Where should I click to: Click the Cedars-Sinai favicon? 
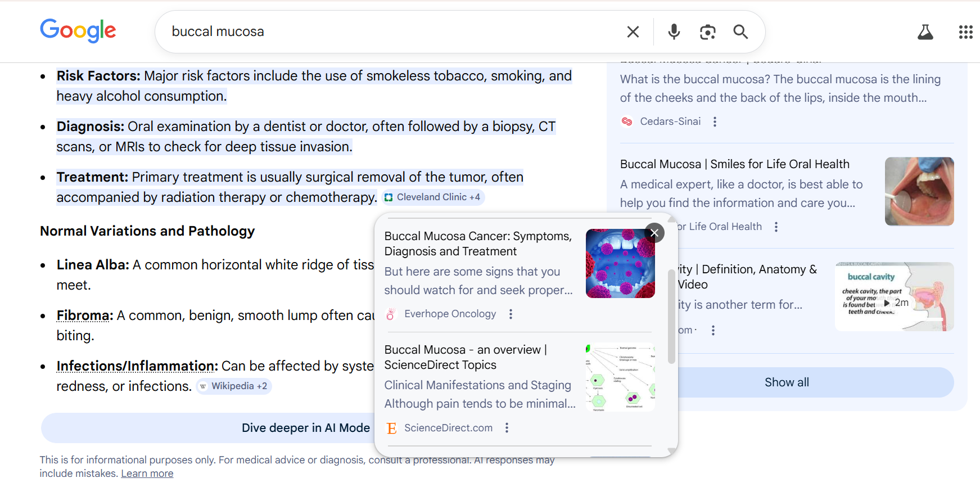coord(627,121)
